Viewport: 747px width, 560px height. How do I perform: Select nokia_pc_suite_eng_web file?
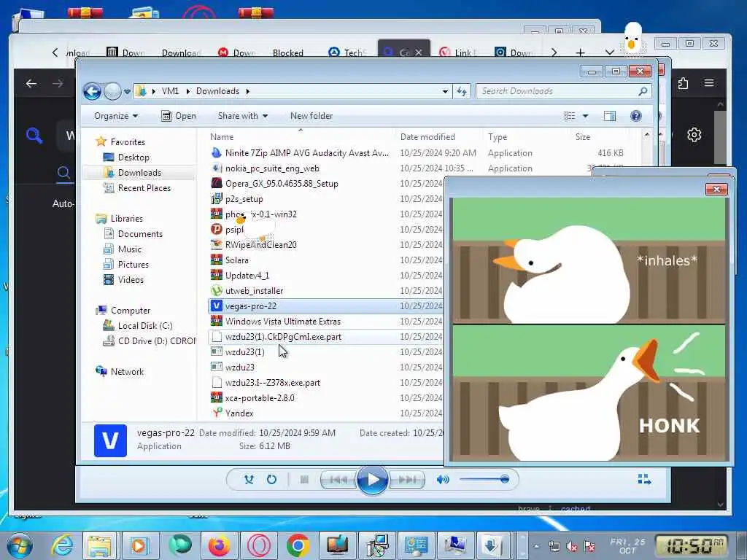(272, 168)
